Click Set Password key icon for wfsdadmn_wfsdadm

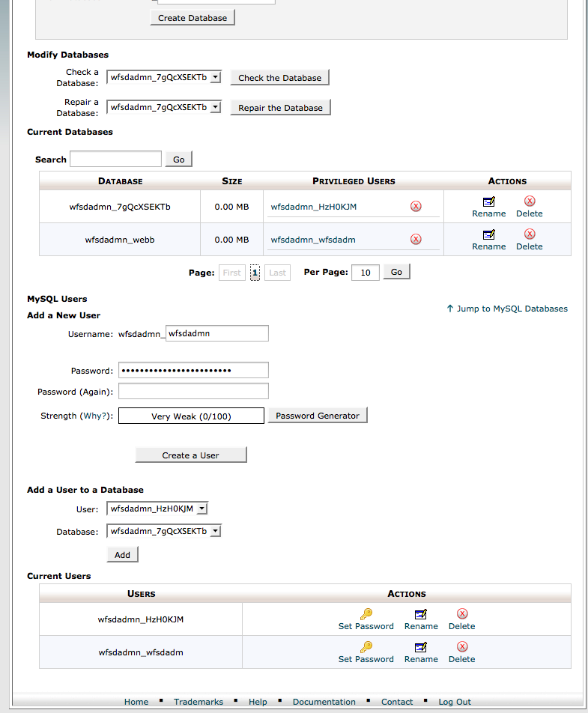click(366, 647)
